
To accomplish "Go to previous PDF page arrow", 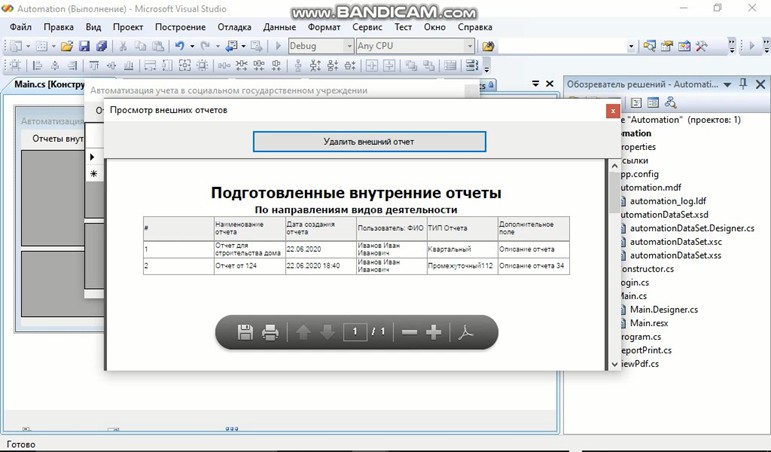I will click(303, 333).
